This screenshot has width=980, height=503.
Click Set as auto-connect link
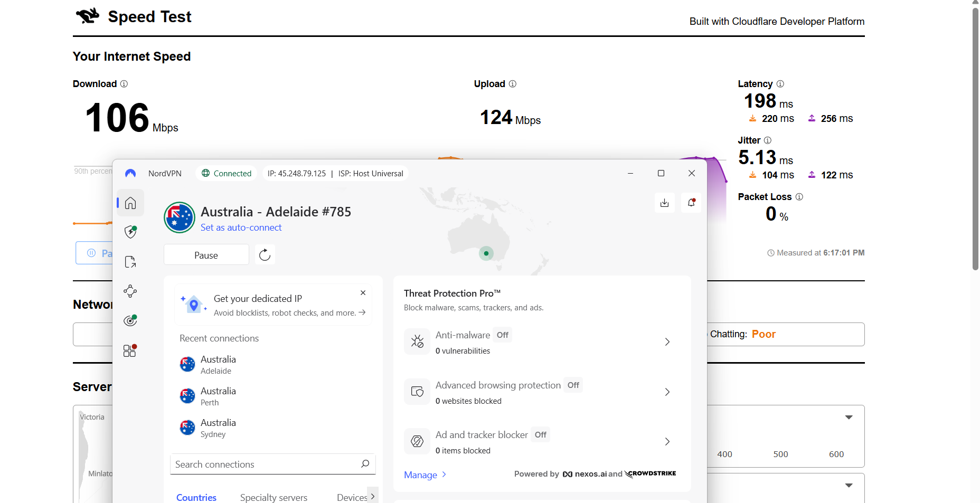coord(241,227)
